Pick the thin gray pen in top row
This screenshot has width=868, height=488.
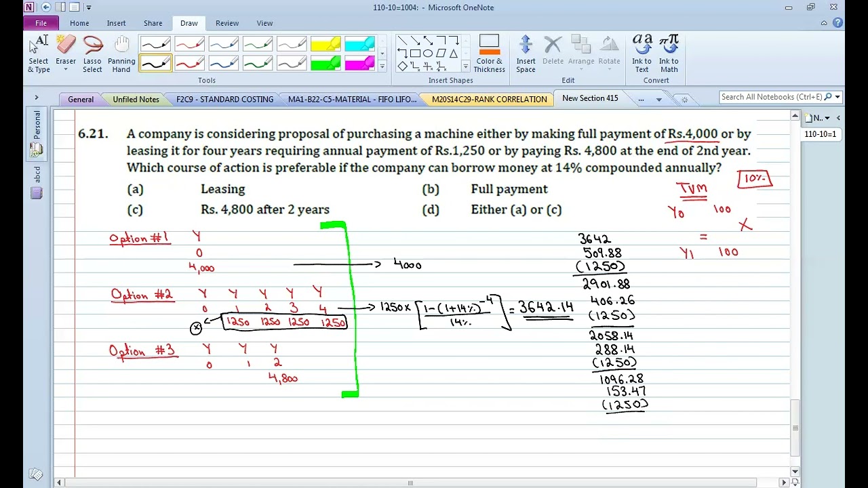pos(291,45)
